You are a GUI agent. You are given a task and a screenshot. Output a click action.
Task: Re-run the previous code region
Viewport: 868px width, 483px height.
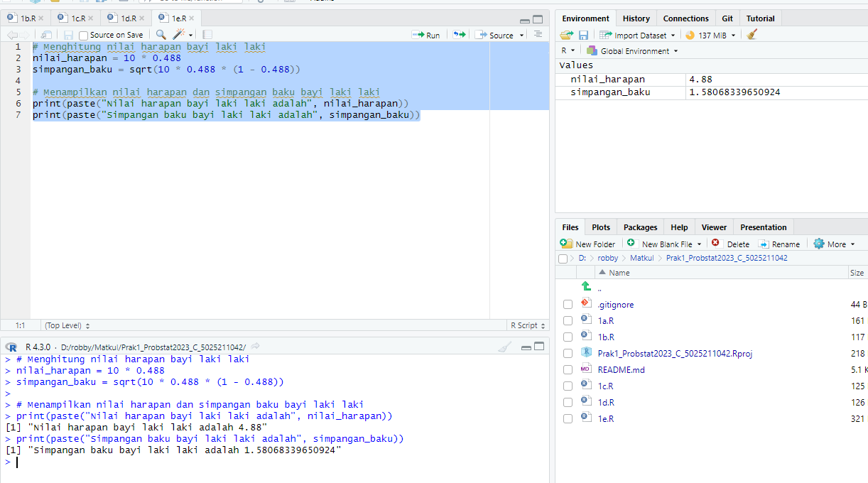coord(460,35)
